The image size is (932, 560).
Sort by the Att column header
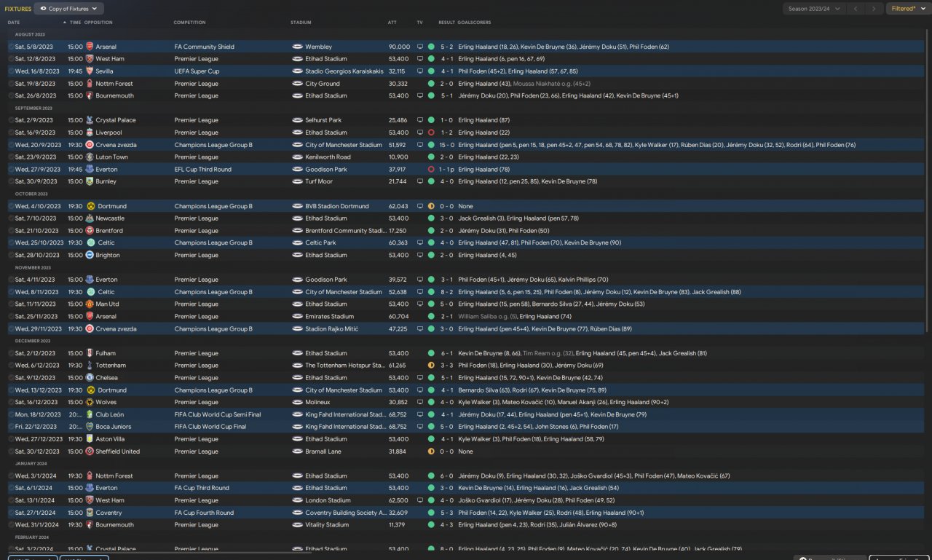click(x=392, y=23)
